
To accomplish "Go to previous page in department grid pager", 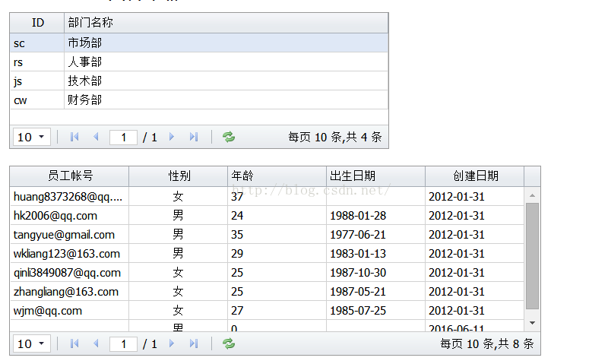I will click(x=97, y=137).
